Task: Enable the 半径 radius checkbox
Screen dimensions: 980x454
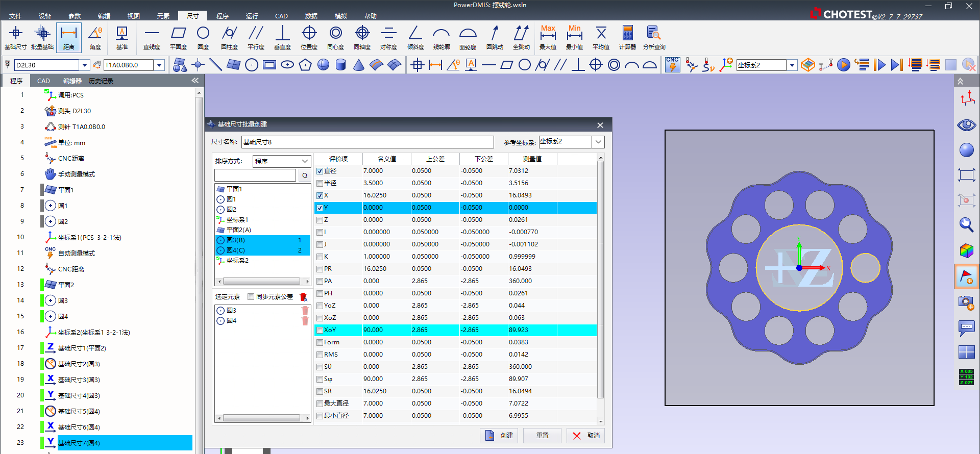Action: point(320,184)
